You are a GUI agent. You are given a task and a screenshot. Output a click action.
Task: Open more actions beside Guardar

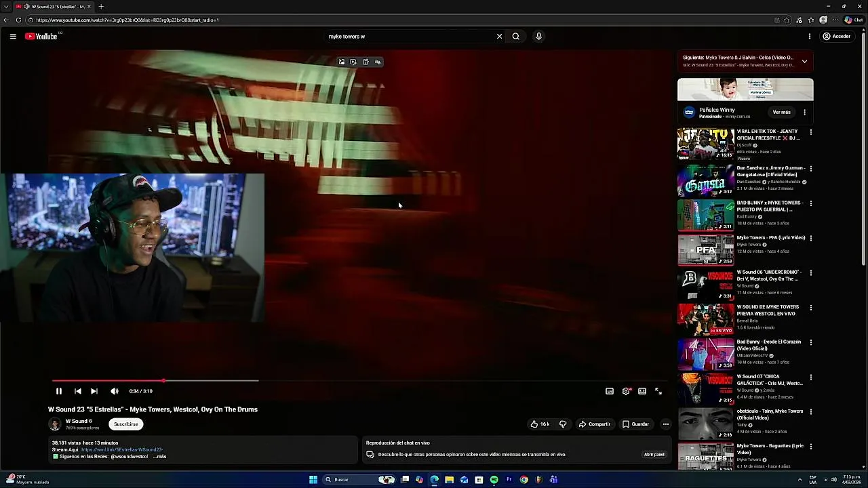(666, 424)
